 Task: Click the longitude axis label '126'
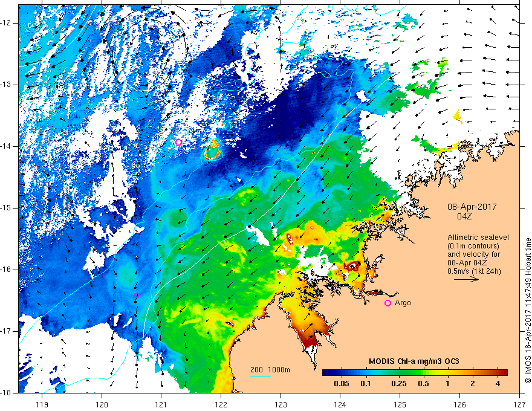pyautogui.click(x=459, y=404)
